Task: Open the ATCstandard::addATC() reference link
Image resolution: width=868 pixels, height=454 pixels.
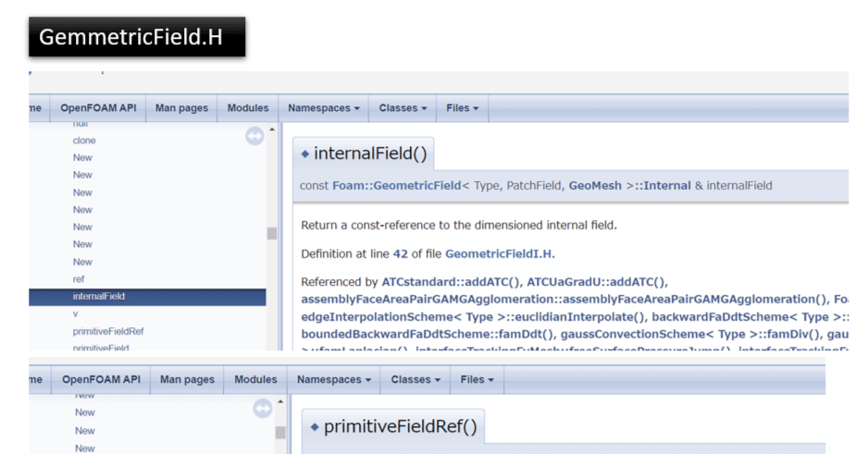Action: click(451, 282)
